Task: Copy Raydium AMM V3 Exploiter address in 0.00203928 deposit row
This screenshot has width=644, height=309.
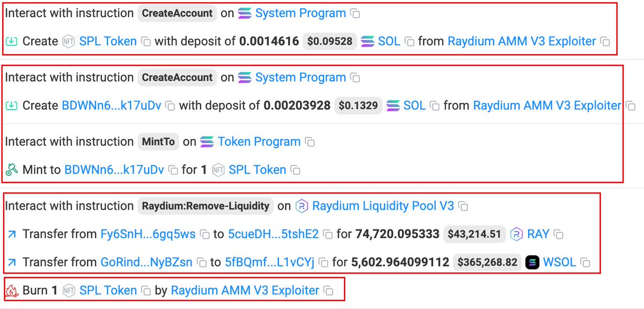Action: [631, 106]
